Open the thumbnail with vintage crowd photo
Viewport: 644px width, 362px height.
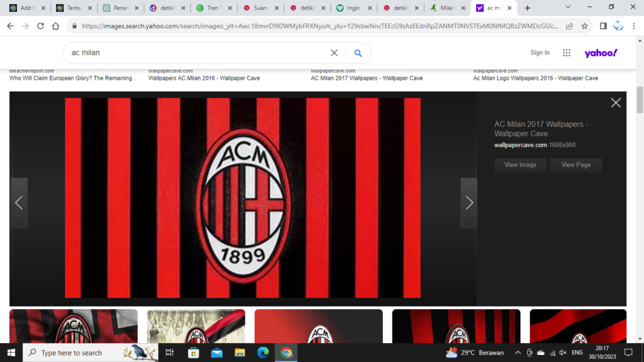pos(196,326)
